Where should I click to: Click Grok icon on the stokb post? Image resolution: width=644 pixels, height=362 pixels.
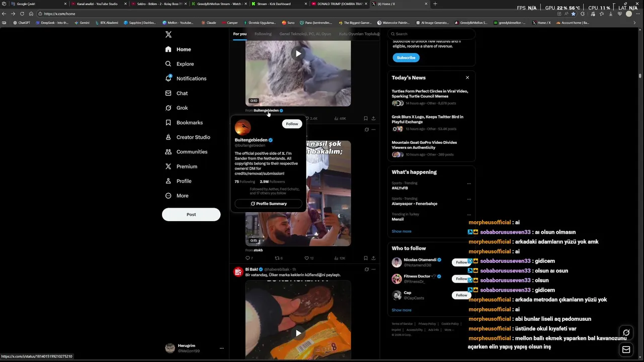tap(367, 130)
